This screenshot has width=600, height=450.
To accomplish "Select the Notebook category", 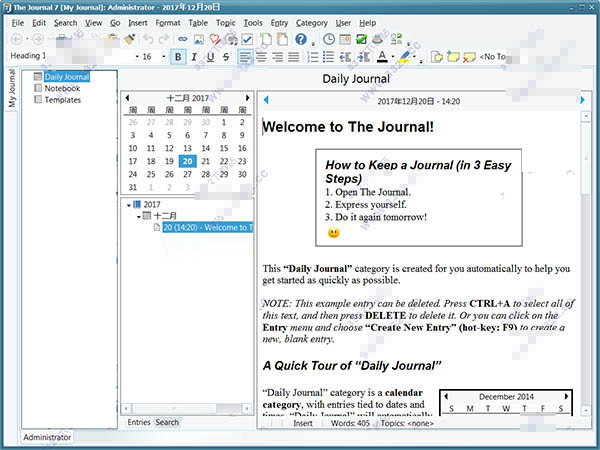I will coord(62,88).
